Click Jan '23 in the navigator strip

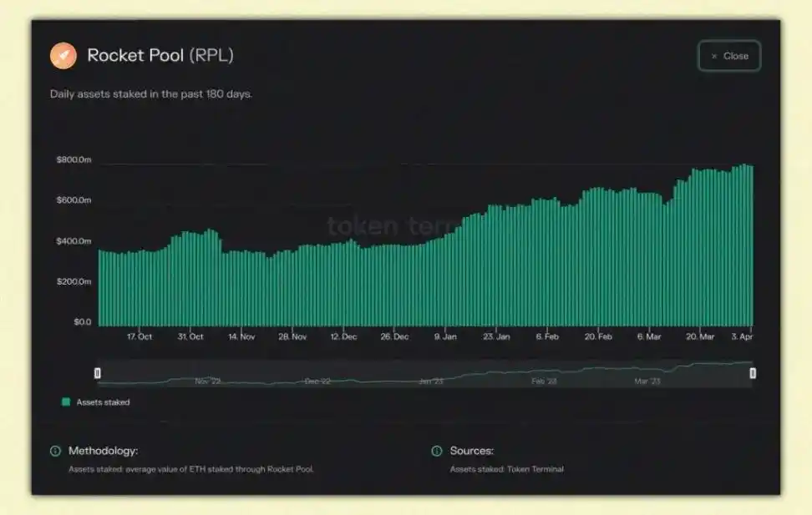pos(431,381)
